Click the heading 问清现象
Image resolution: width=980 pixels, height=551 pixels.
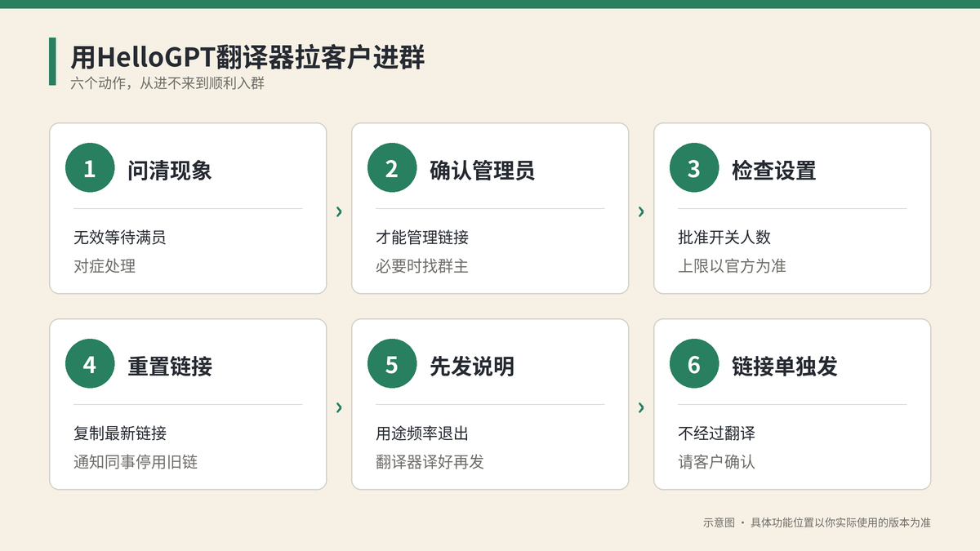click(170, 170)
